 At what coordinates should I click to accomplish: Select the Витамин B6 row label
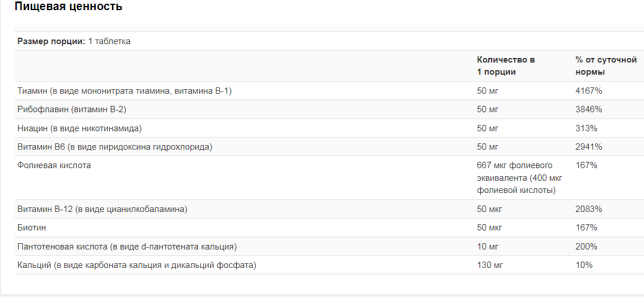coord(115,147)
